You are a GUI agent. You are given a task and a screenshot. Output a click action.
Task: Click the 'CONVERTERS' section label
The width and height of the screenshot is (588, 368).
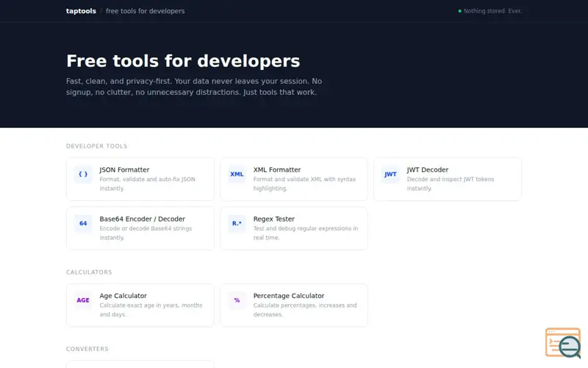pyautogui.click(x=87, y=349)
